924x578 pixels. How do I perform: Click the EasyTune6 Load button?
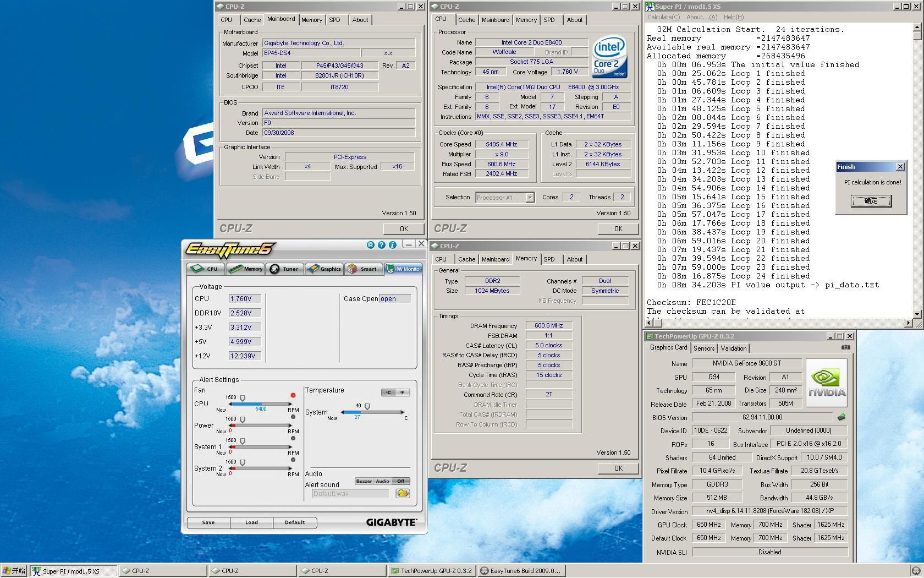[251, 522]
